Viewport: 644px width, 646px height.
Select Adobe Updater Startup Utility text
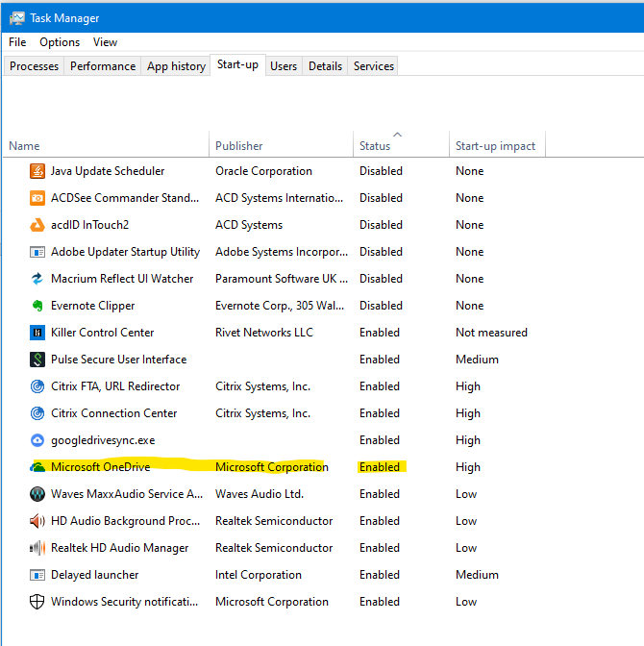125,252
